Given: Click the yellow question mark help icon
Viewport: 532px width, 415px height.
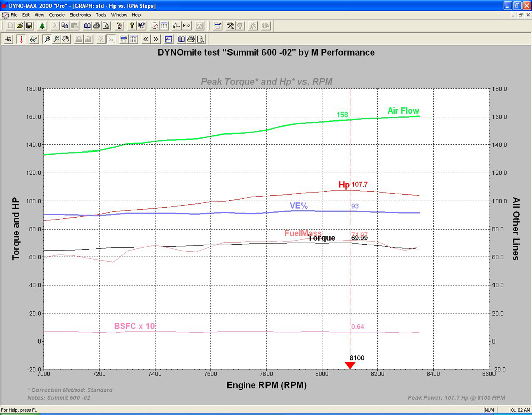Looking at the screenshot, I should [132, 26].
